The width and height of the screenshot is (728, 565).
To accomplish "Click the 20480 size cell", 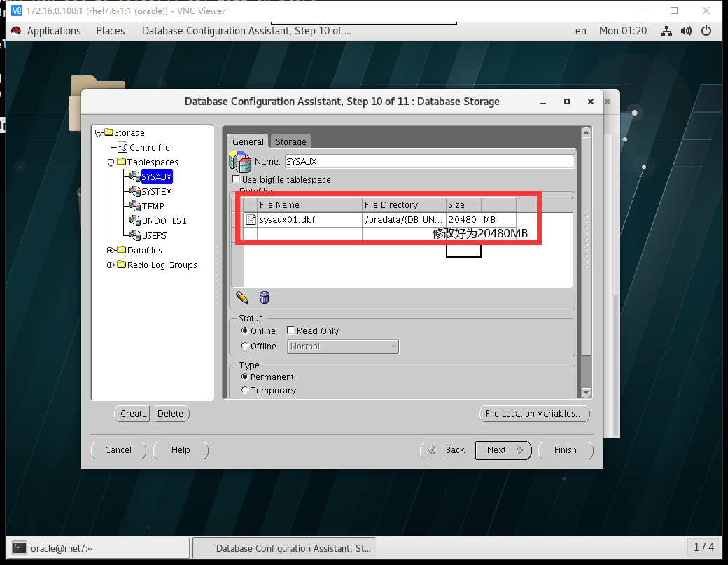I will click(463, 220).
